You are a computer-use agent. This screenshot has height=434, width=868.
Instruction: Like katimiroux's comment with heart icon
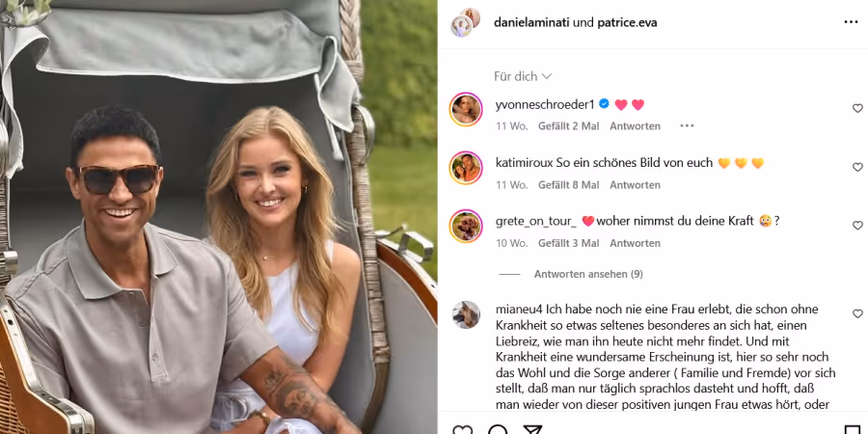click(x=857, y=167)
